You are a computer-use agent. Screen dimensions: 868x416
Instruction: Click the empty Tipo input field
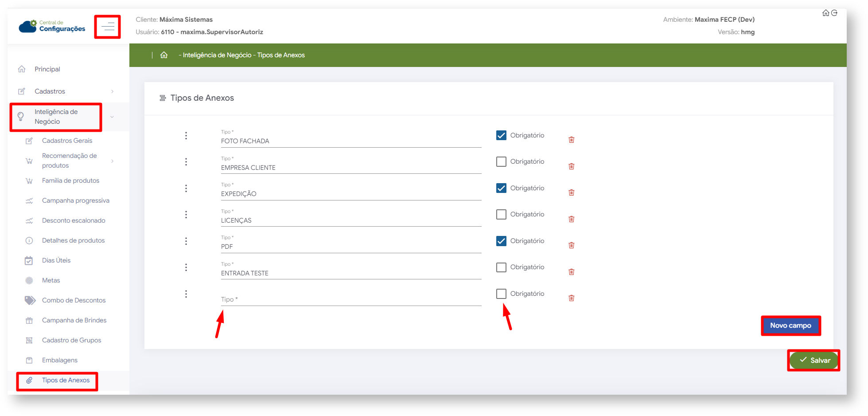click(350, 299)
